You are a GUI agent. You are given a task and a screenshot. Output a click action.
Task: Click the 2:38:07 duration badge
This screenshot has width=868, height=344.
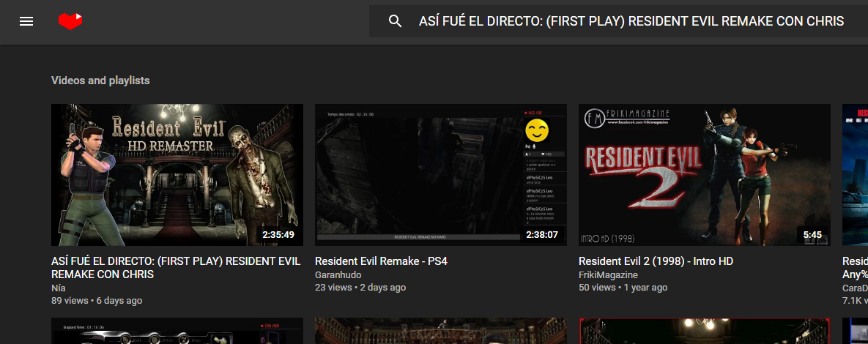point(542,234)
